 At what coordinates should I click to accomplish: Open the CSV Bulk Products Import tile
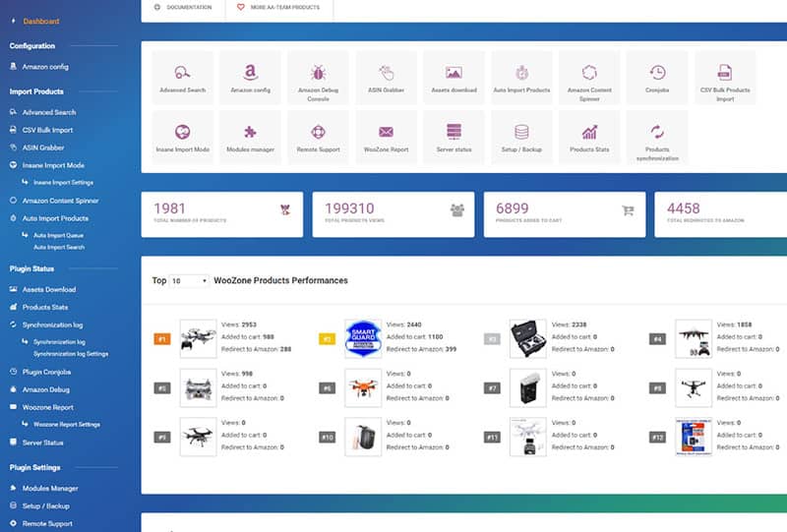tap(725, 78)
